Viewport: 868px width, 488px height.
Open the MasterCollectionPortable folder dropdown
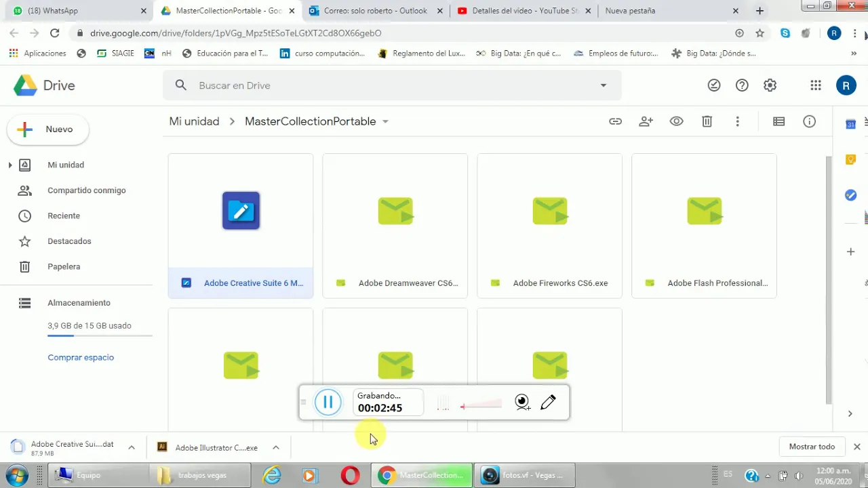click(385, 121)
